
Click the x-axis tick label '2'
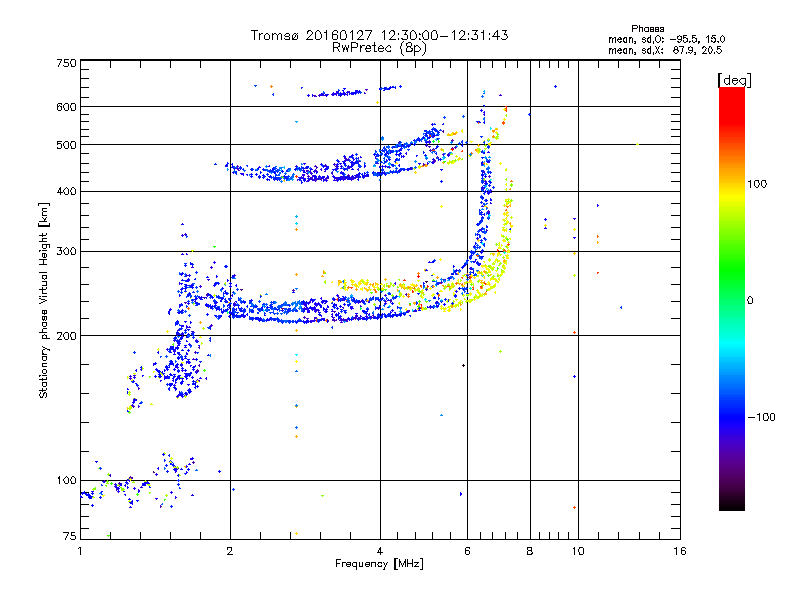click(x=230, y=551)
